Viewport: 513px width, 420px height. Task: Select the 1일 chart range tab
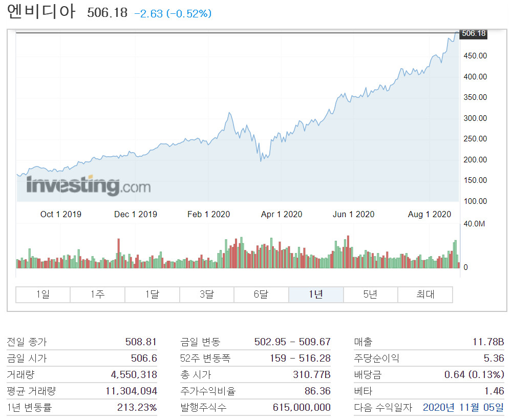[x=43, y=295]
